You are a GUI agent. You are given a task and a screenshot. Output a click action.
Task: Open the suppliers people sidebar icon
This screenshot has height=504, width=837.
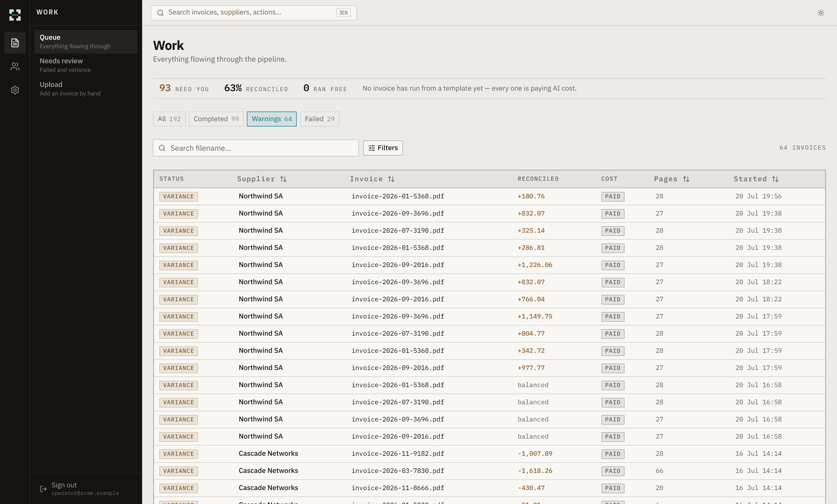pyautogui.click(x=15, y=66)
